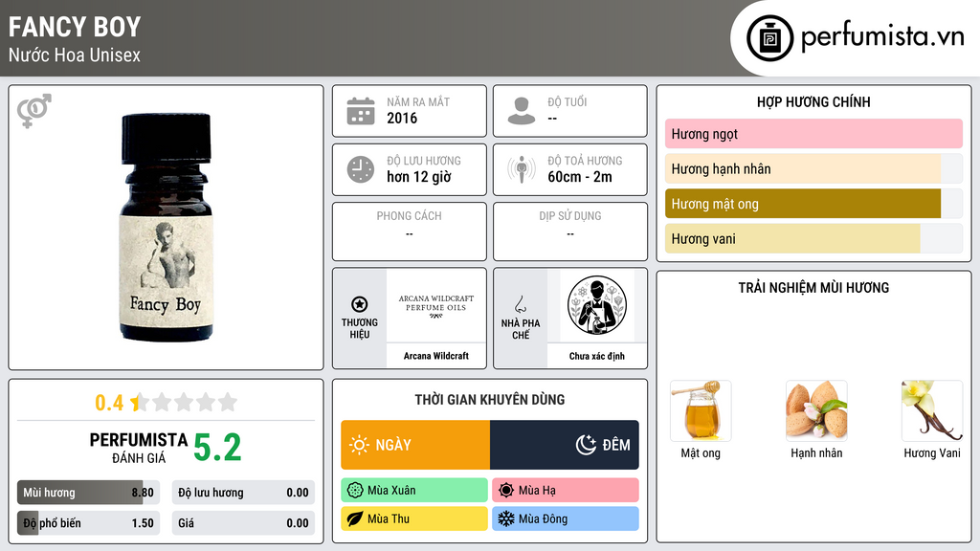Screen dimensions: 980x551
Task: Click the star badge icon above Thương hiệu
Action: (360, 304)
